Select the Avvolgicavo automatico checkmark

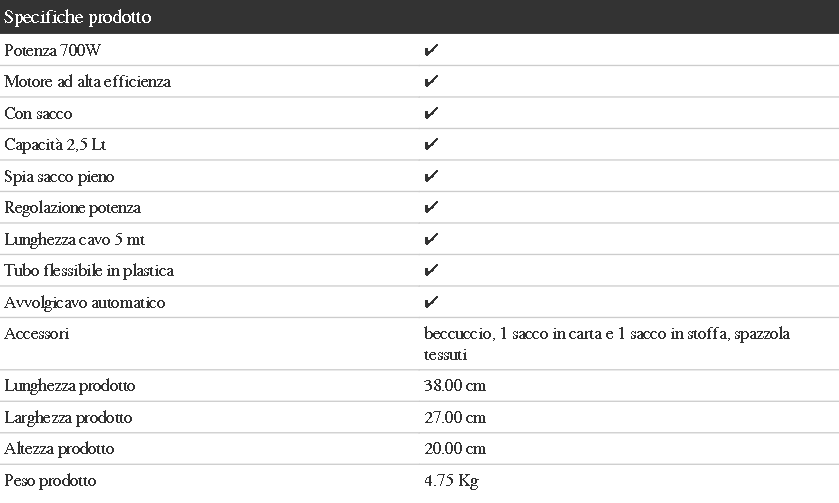(431, 302)
